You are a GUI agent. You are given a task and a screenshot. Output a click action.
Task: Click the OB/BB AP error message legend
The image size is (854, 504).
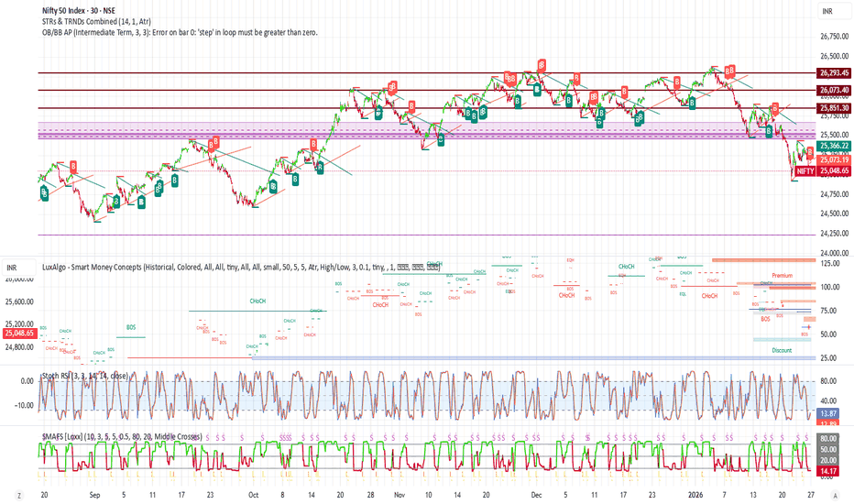coord(180,32)
